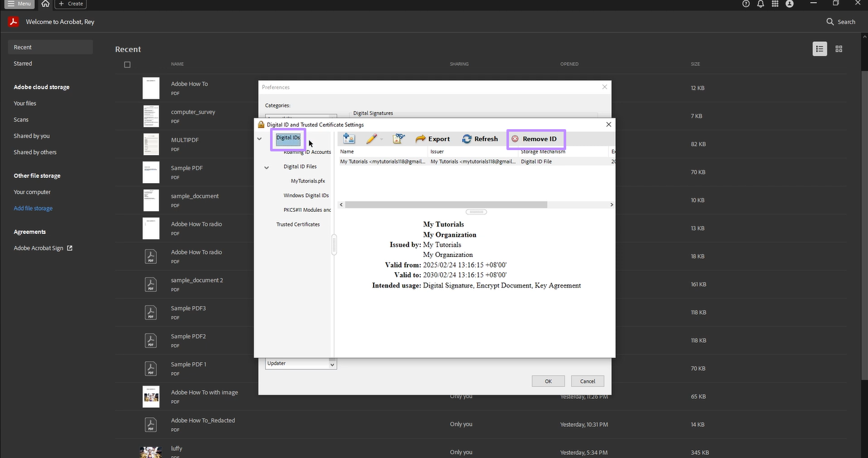This screenshot has height=458, width=868.
Task: Click the PDF icon for Sample PDF3
Action: click(x=151, y=312)
